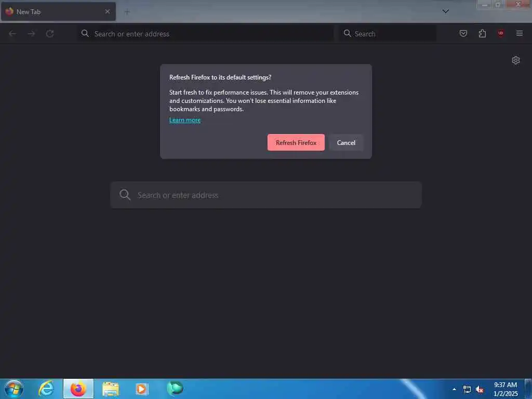Open the clock showing 9:37 AM
The height and width of the screenshot is (399, 532).
[x=506, y=389]
